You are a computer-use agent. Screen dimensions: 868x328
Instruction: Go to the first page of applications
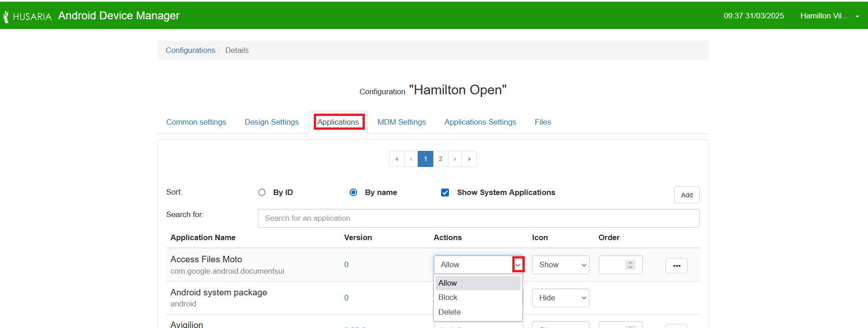(397, 159)
